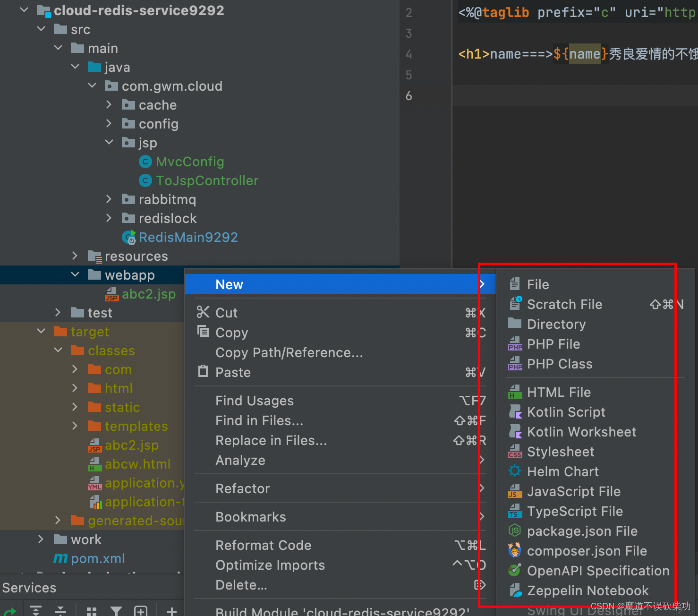
Task: Click the Kotlin Script icon
Action: tap(515, 411)
